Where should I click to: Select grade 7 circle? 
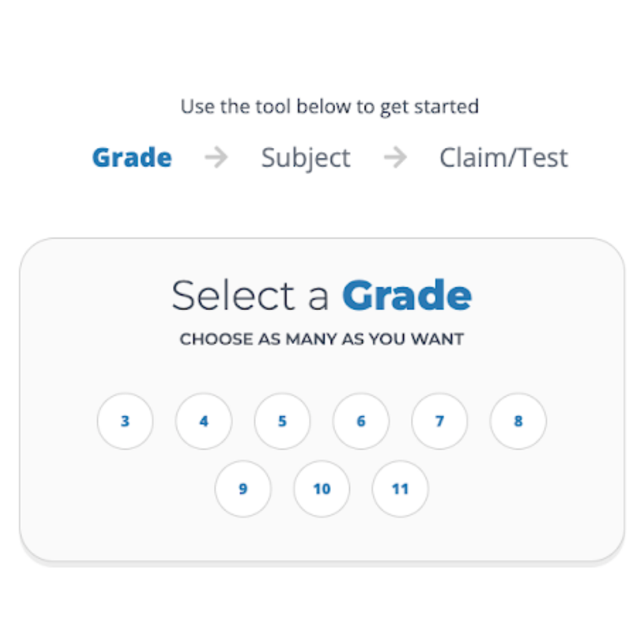click(x=439, y=422)
